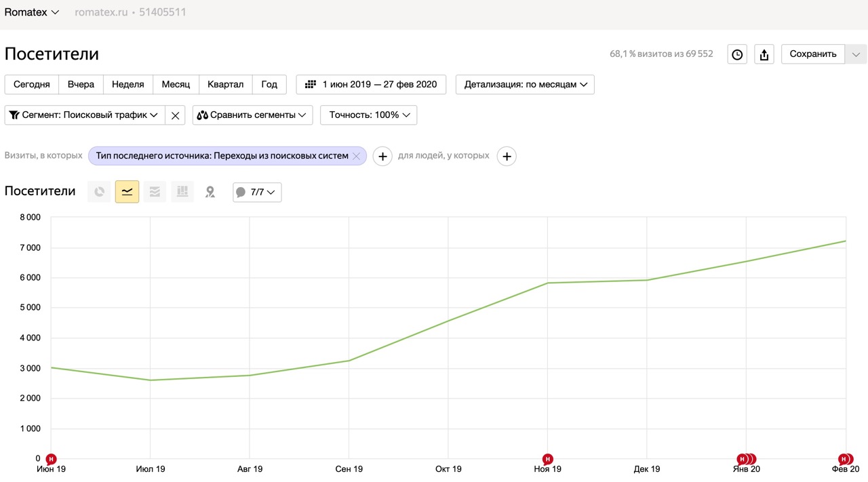The image size is (868, 482).
Task: Select the Квартал period tab
Action: 225,85
